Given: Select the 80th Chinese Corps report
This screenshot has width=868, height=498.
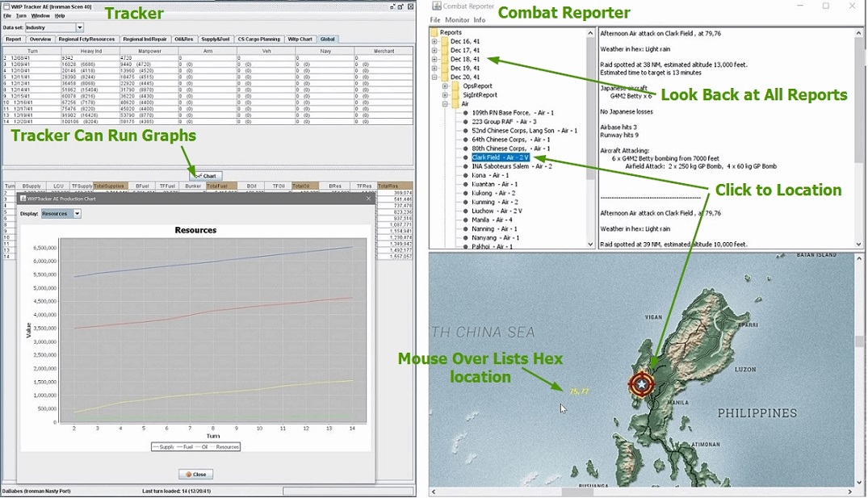Looking at the screenshot, I should coord(511,149).
